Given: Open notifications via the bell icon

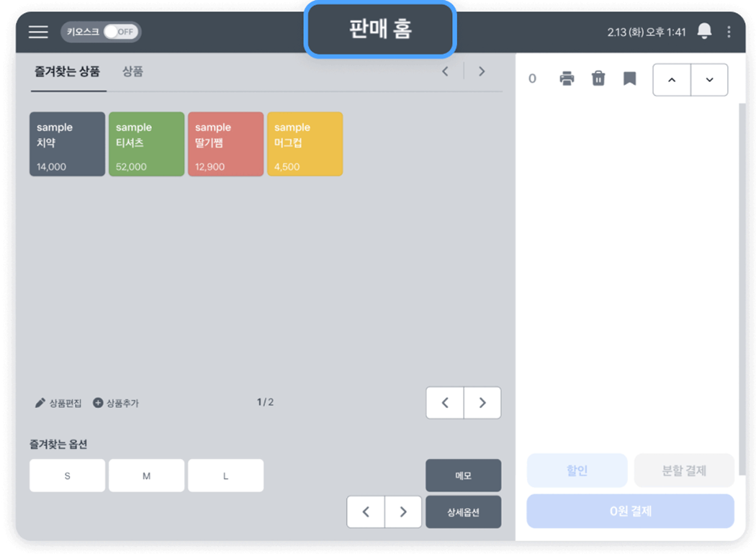Looking at the screenshot, I should click(x=704, y=31).
